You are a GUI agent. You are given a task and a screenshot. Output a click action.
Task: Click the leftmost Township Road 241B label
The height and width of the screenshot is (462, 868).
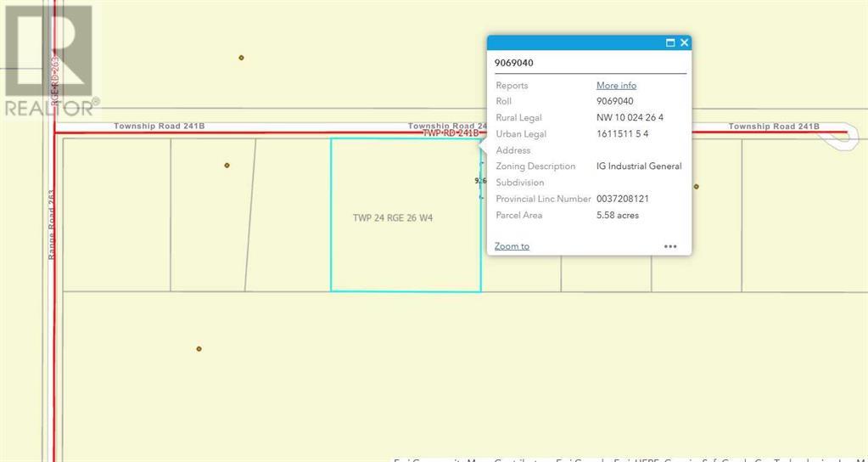[x=160, y=127]
